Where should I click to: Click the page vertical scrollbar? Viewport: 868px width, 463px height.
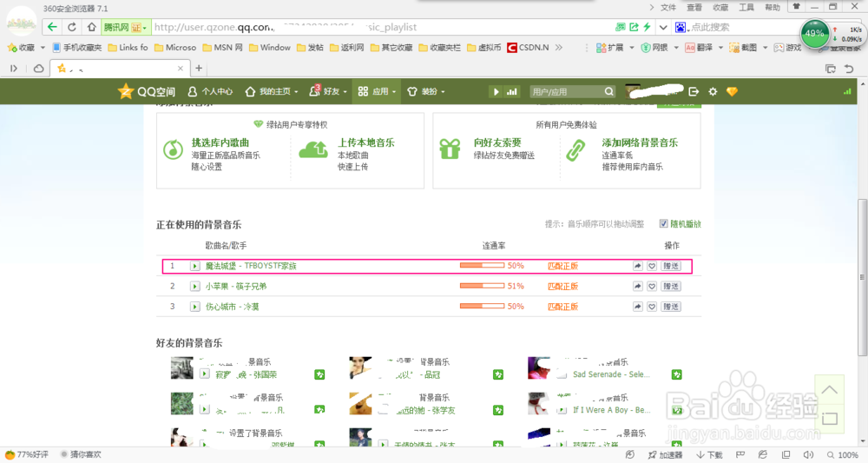(x=862, y=277)
